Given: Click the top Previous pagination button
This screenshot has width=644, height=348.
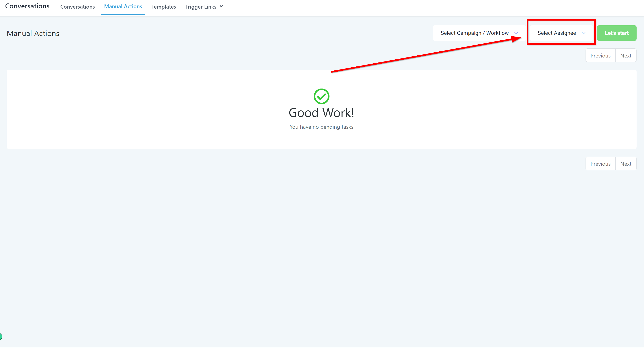Looking at the screenshot, I should (x=600, y=55).
